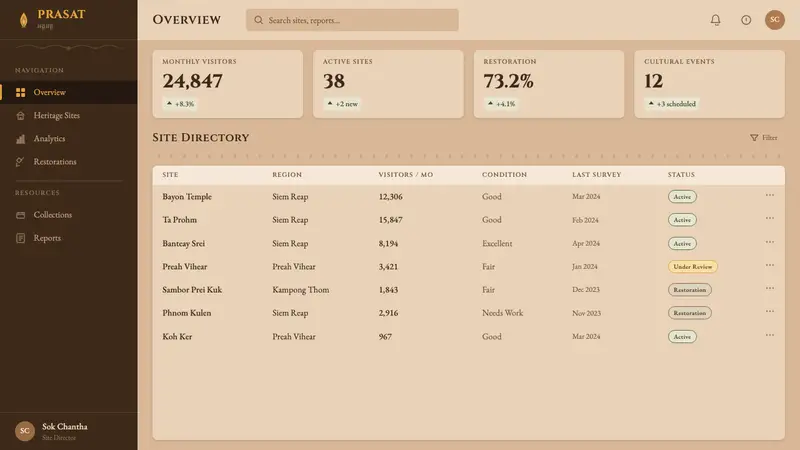Viewport: 800px width, 450px height.
Task: Open Heritage Sites in navigation
Action: [69, 116]
